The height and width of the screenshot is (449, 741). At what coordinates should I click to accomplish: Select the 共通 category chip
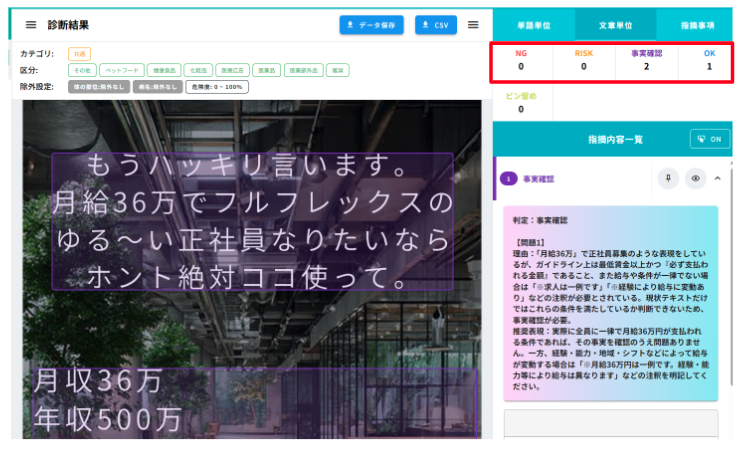79,54
